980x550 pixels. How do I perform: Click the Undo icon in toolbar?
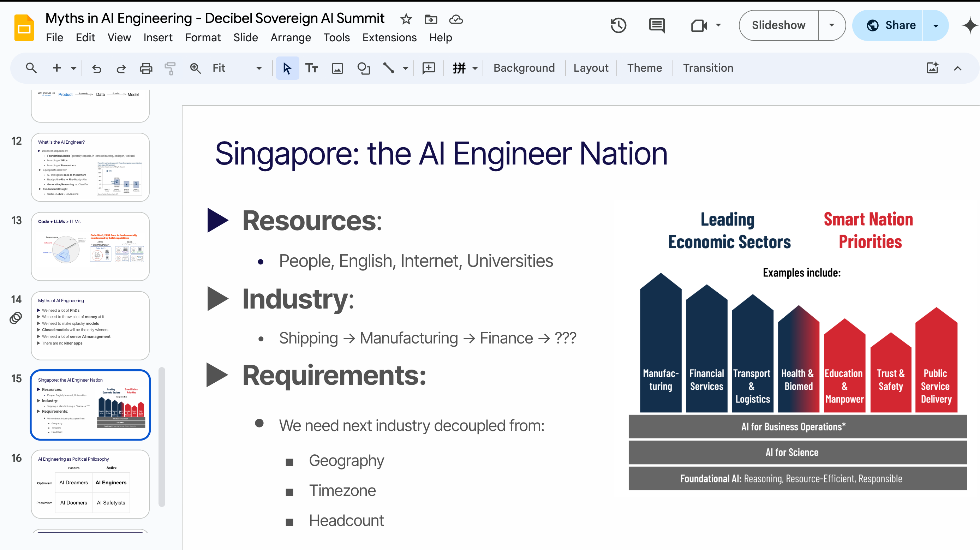(97, 68)
